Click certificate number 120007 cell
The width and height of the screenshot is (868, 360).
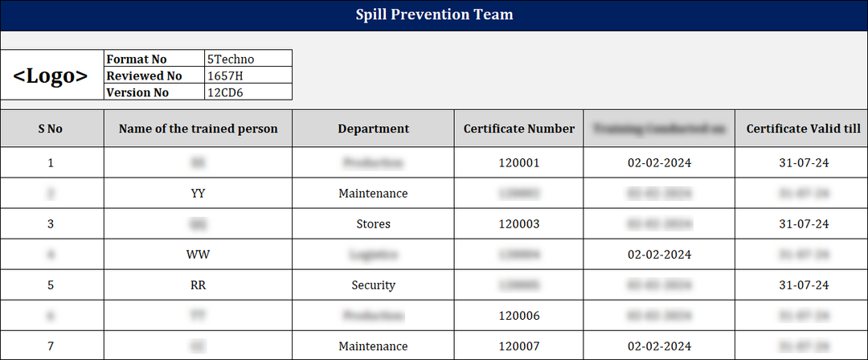pyautogui.click(x=518, y=346)
